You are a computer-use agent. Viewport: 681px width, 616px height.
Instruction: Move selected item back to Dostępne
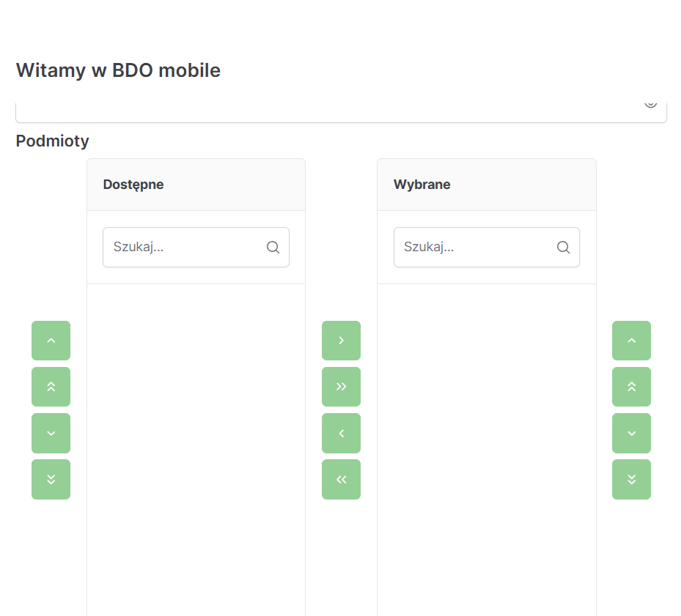click(341, 433)
